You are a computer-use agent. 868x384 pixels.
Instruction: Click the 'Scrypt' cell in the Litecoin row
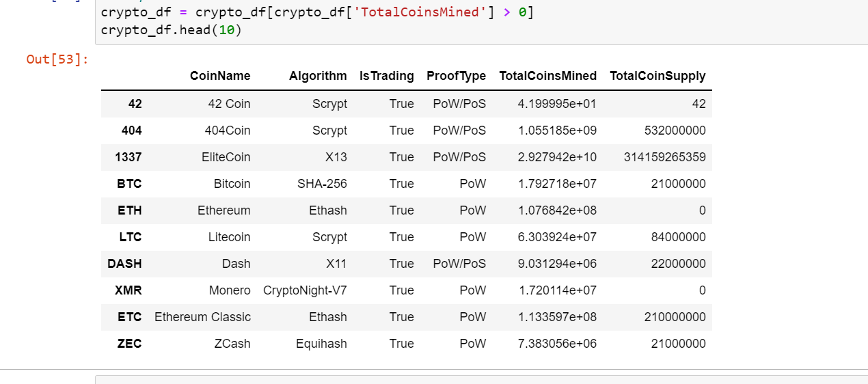tap(330, 237)
